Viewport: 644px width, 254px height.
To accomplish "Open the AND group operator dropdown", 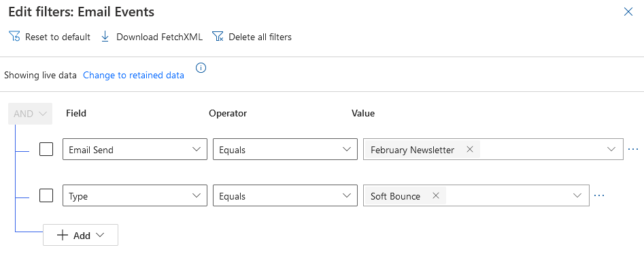I will click(31, 114).
